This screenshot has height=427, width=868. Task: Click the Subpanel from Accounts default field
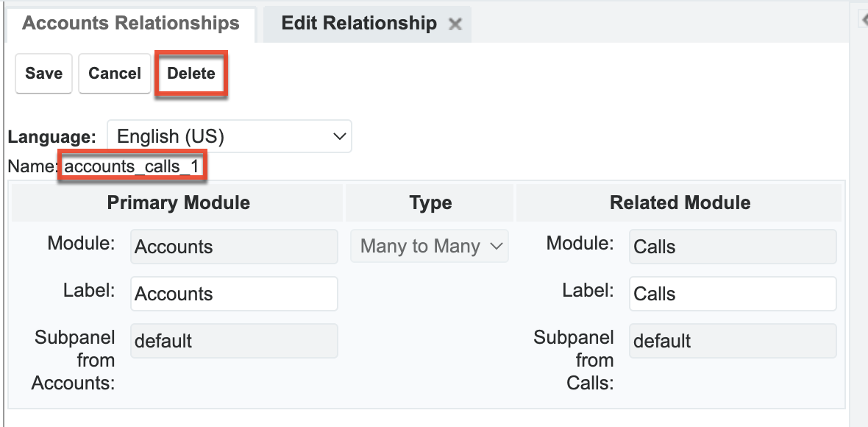233,340
